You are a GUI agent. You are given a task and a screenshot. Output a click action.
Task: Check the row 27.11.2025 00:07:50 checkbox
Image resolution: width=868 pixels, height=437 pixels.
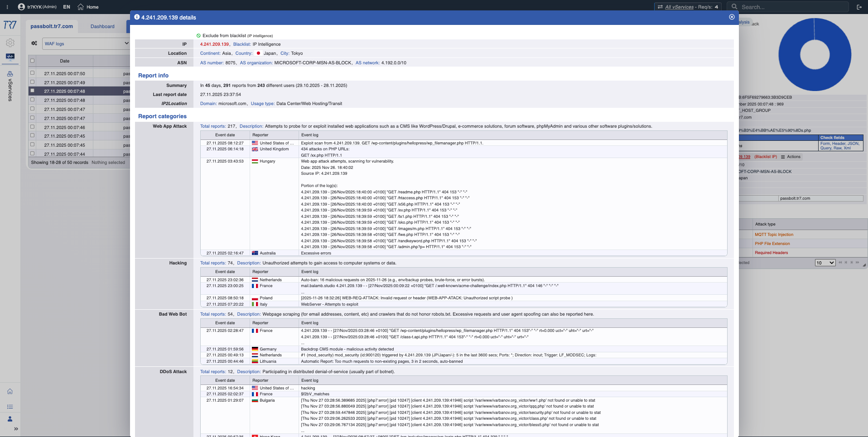coord(32,73)
